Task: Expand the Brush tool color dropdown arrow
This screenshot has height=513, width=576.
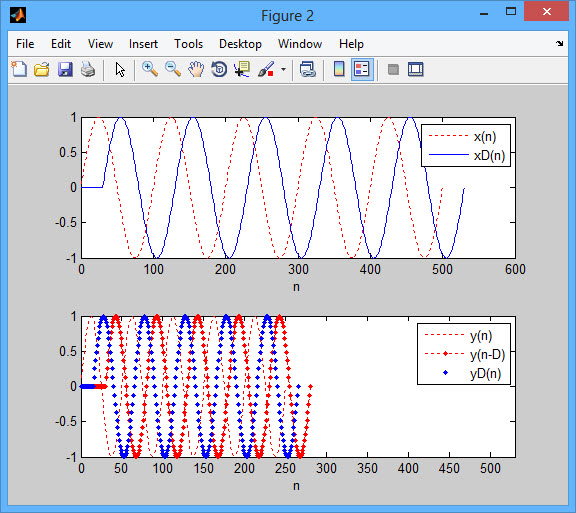Action: 283,69
